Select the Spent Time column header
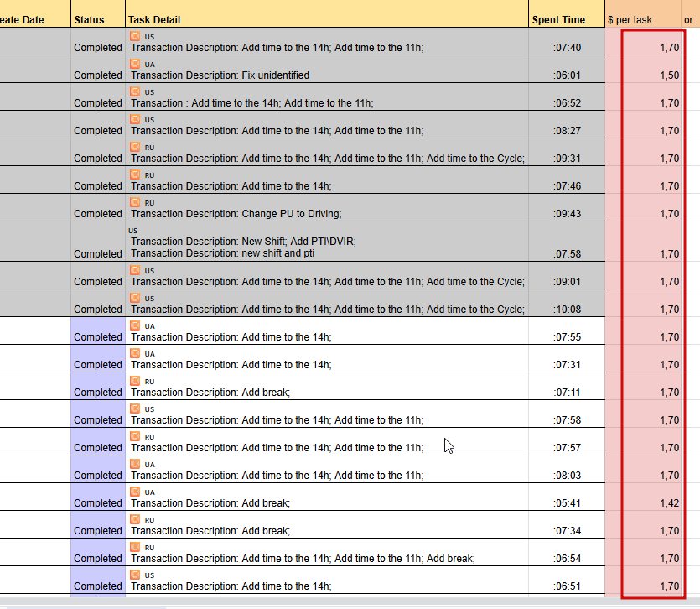700x609 pixels. 567,14
